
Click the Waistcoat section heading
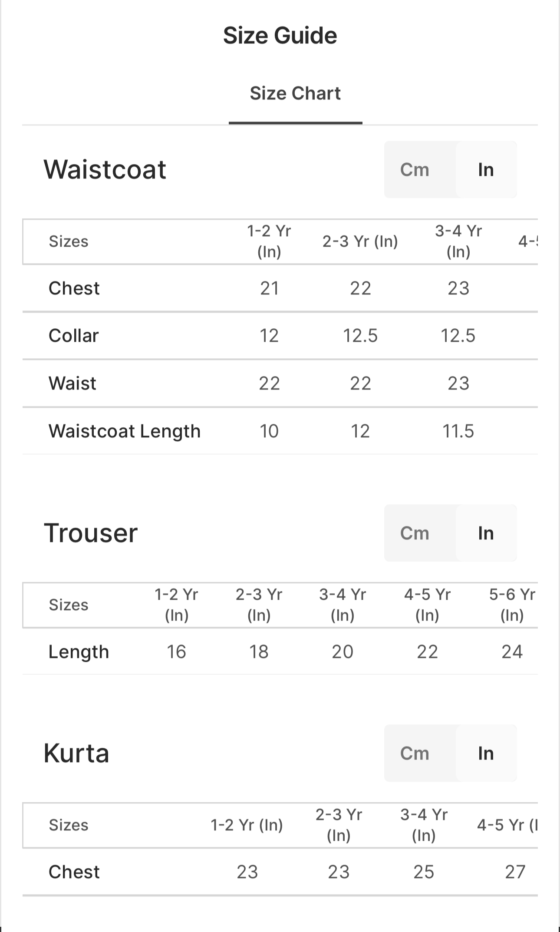coord(105,169)
